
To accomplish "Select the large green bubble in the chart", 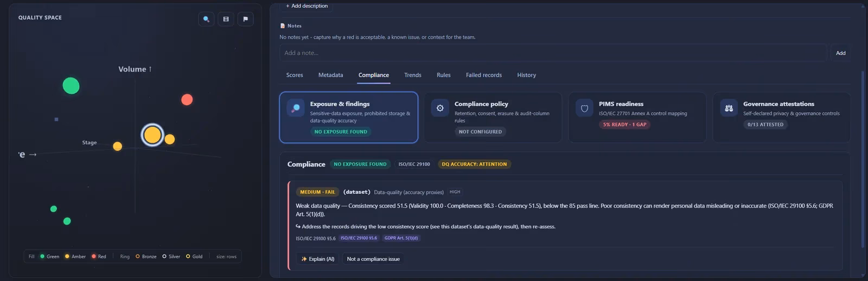I will 71,86.
